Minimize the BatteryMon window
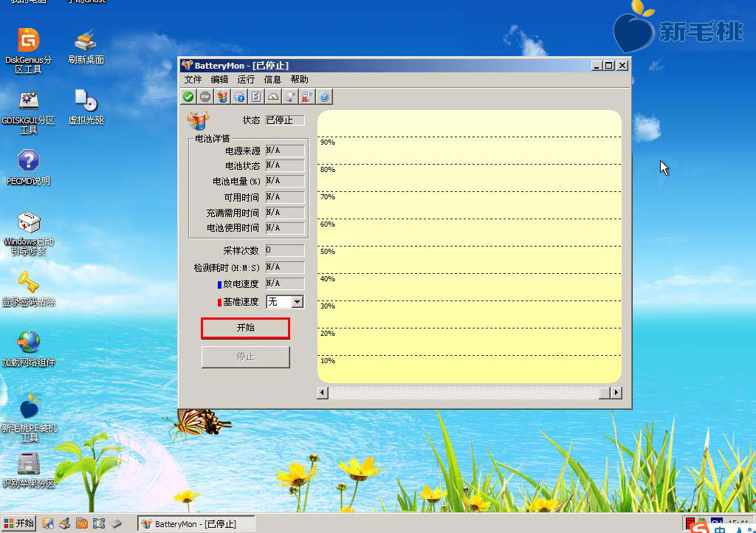 click(597, 66)
